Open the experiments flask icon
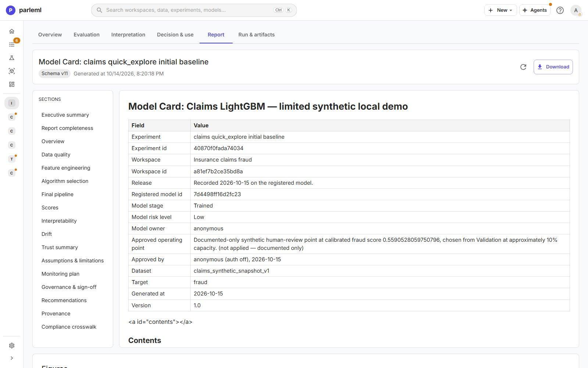The image size is (588, 368). coord(12,58)
